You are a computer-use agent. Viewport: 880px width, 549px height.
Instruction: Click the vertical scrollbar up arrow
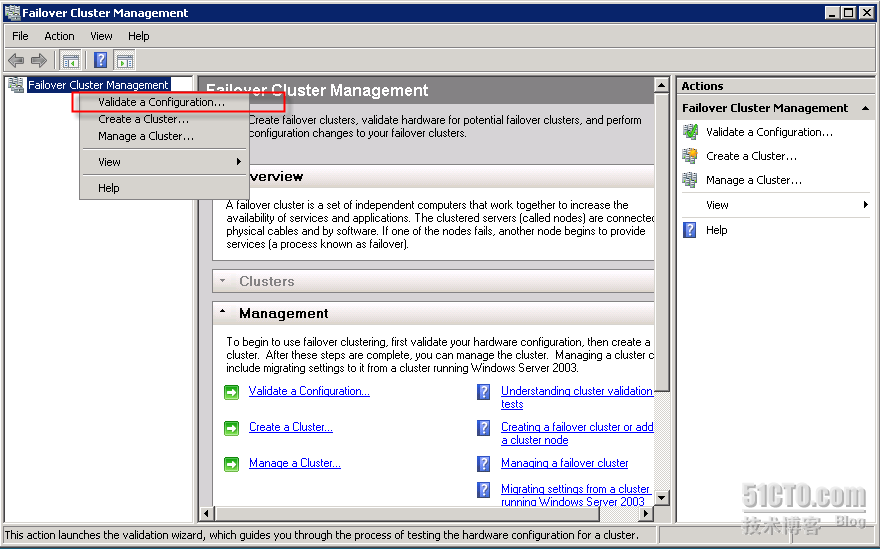coord(662,85)
